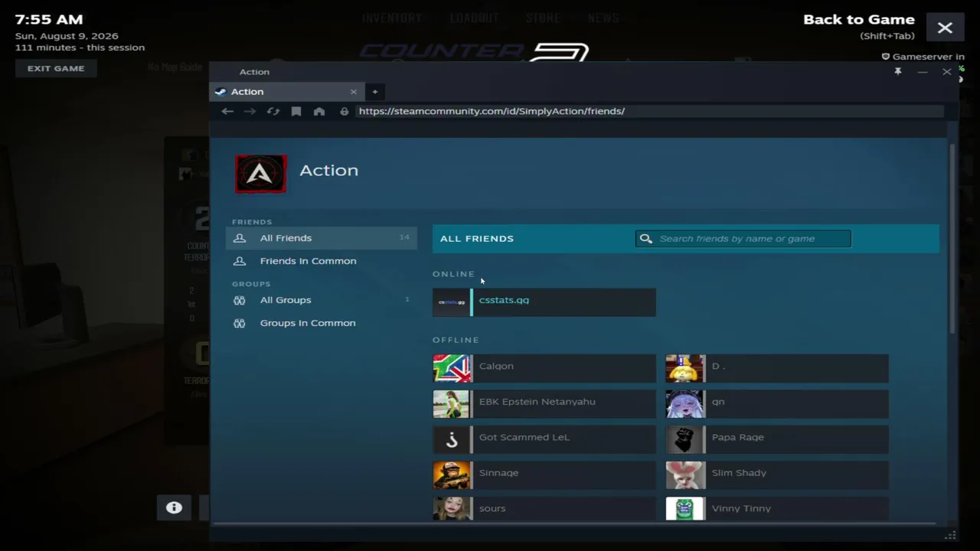Open the Store tab in Counter-Strike

(x=543, y=18)
